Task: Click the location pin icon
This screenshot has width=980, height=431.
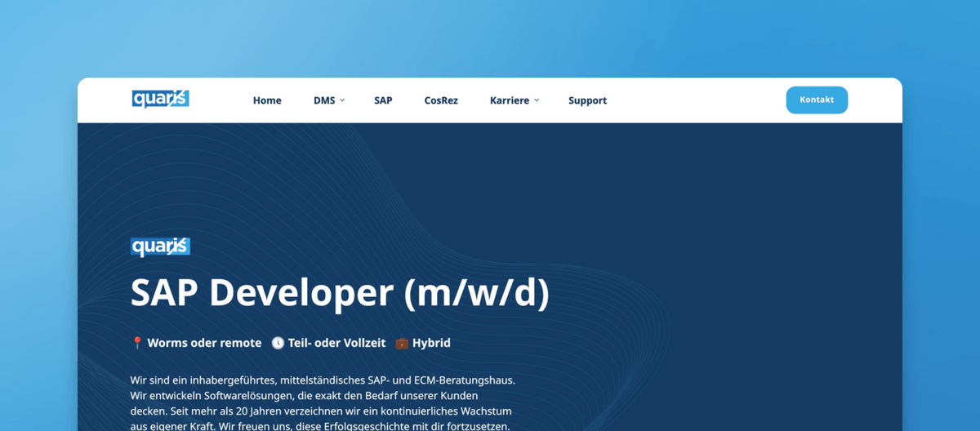Action: (137, 343)
